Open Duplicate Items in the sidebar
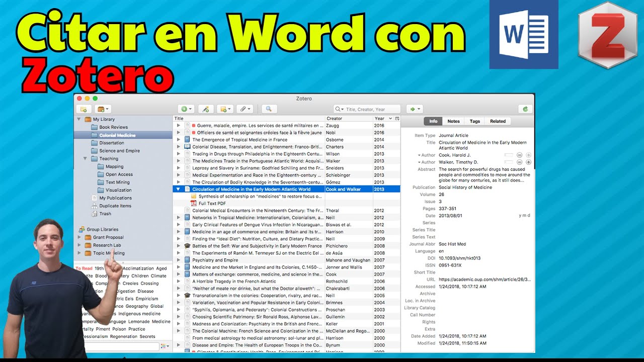This screenshot has width=644, height=362. 115,206
